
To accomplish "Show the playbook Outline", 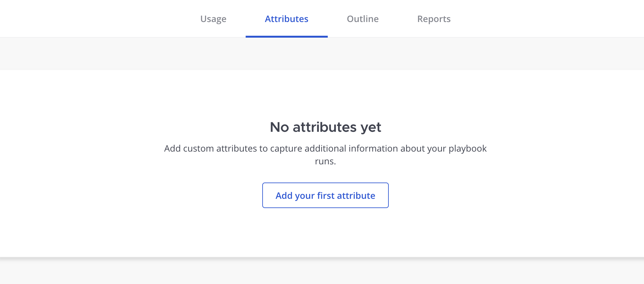I will (363, 19).
